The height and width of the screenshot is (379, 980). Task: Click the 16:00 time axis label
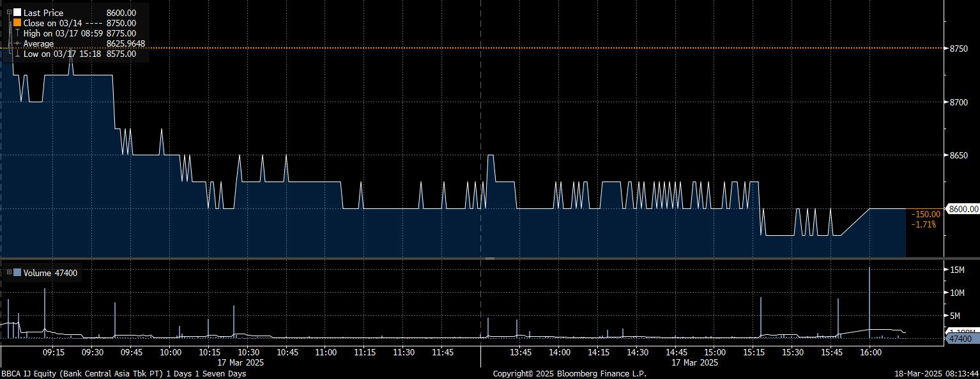coord(870,353)
